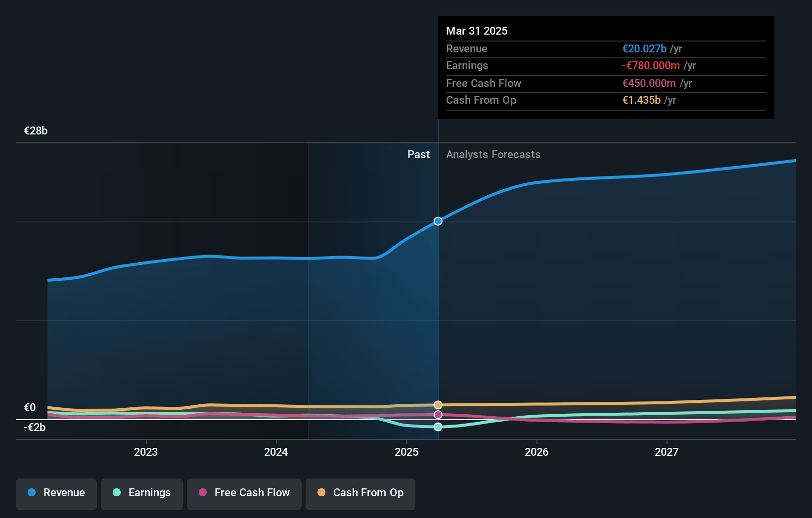Click the Earnings row label in tooltip
This screenshot has width=812, height=518.
[x=467, y=66]
